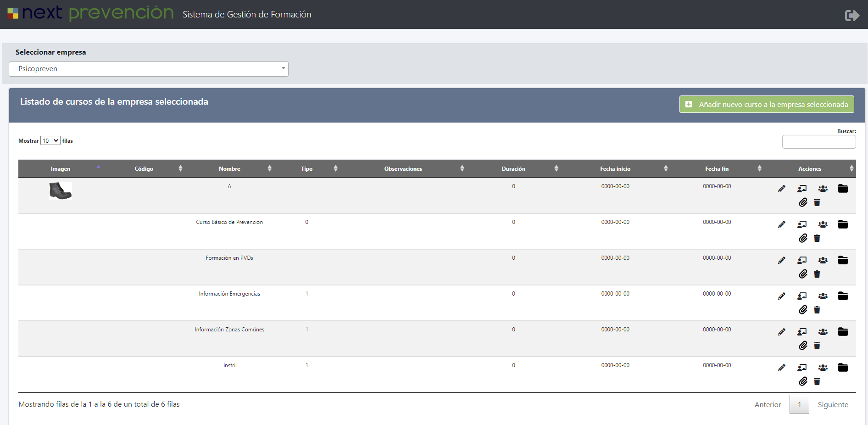Screen dimensions: 868x425
Task: Delete course A using the trash icon
Action: [817, 202]
